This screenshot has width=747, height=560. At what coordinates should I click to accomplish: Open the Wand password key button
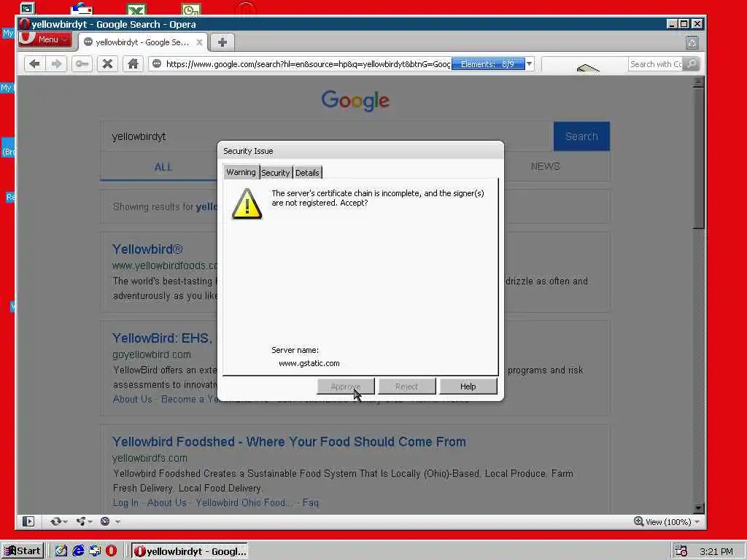[82, 64]
